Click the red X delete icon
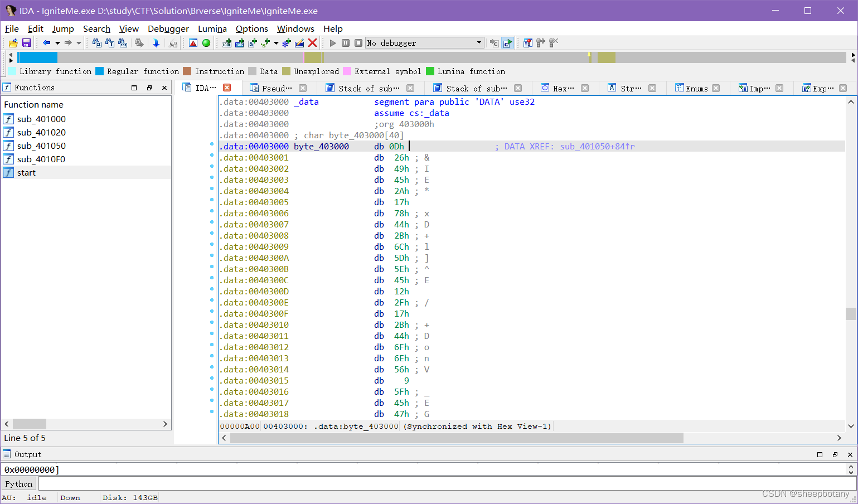 coord(312,43)
